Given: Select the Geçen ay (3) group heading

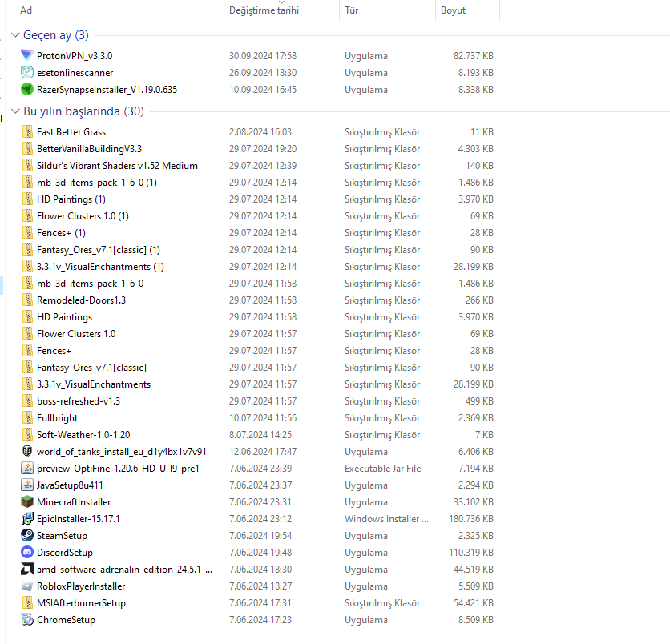Looking at the screenshot, I should pos(56,35).
